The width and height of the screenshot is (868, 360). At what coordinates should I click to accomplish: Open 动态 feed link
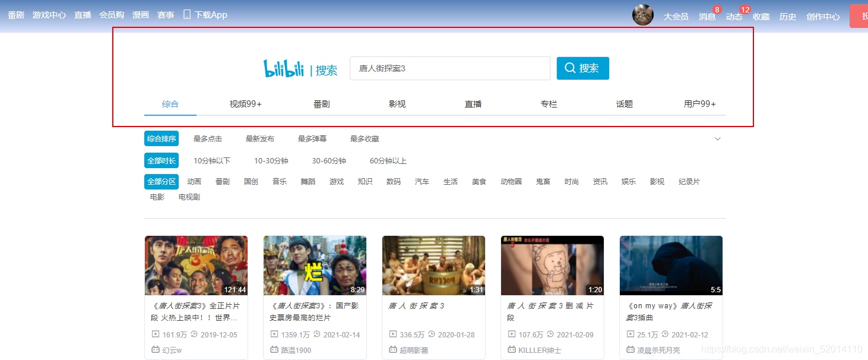[x=734, y=17]
